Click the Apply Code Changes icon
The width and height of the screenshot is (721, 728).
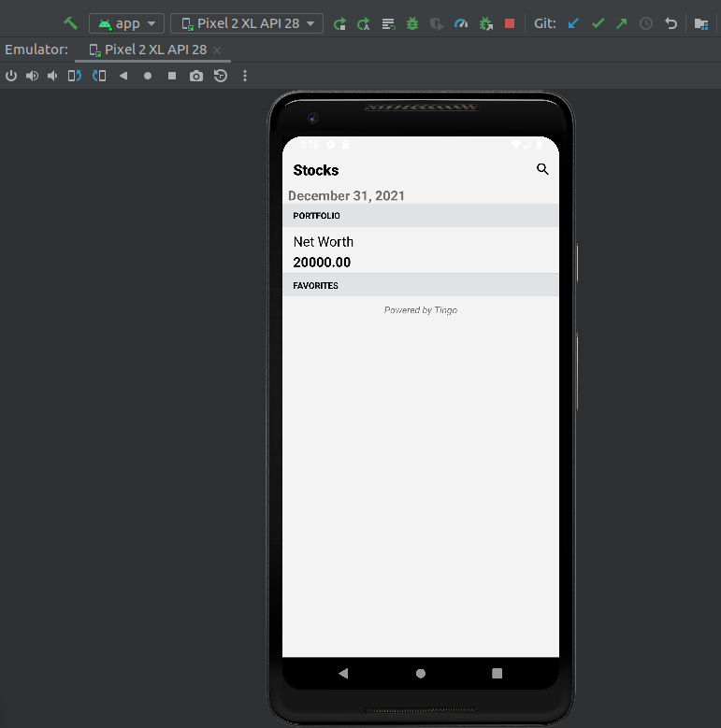388,23
